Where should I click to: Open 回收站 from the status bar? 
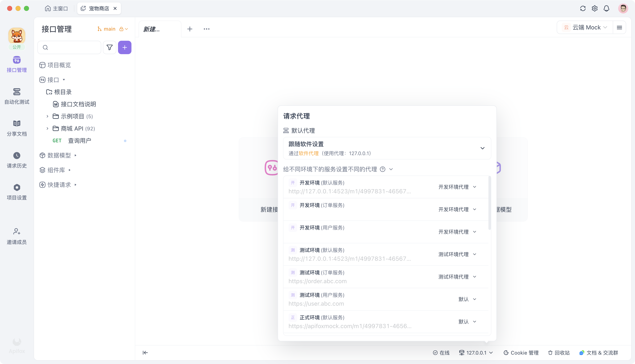click(559, 352)
